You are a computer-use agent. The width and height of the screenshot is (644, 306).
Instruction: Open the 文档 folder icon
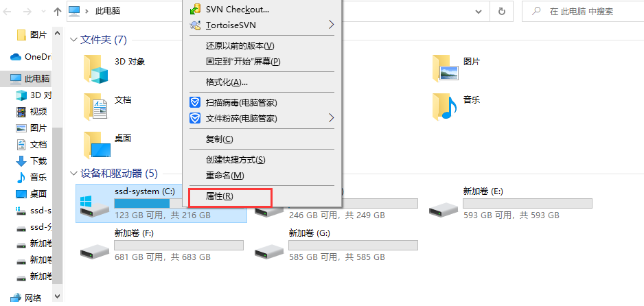[95, 106]
